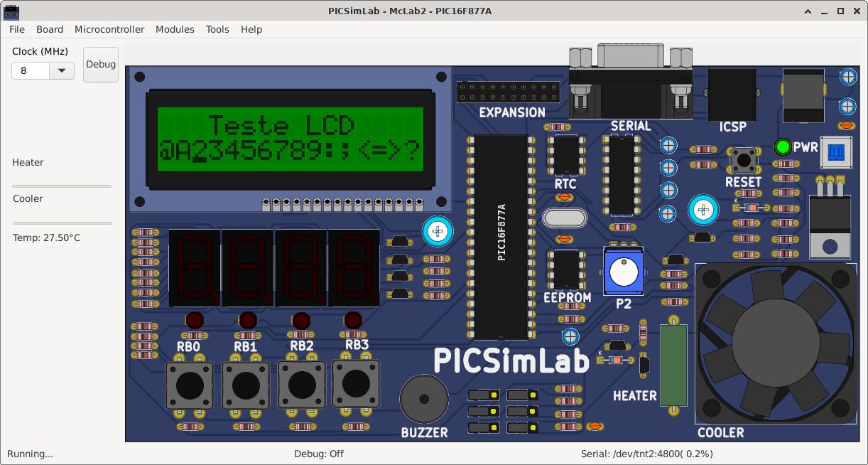Open the Board menu
Viewport: 868px width, 465px height.
tap(49, 29)
